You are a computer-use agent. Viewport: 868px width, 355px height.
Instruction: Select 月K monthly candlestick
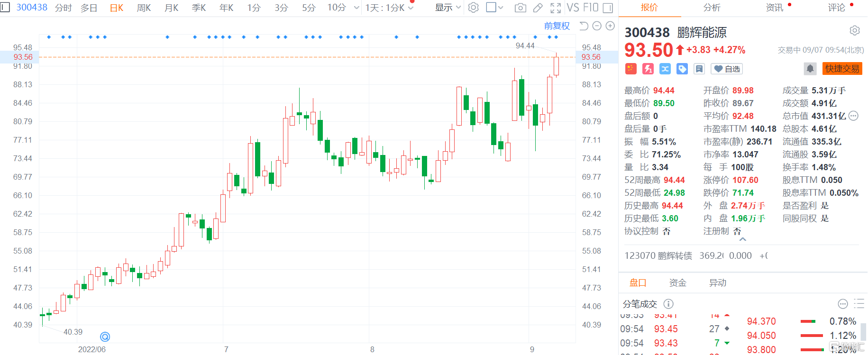pyautogui.click(x=171, y=8)
